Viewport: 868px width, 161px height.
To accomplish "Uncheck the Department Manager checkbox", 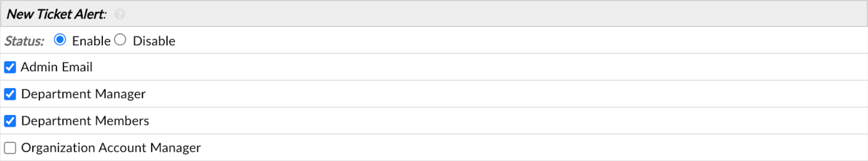I will tap(10, 94).
